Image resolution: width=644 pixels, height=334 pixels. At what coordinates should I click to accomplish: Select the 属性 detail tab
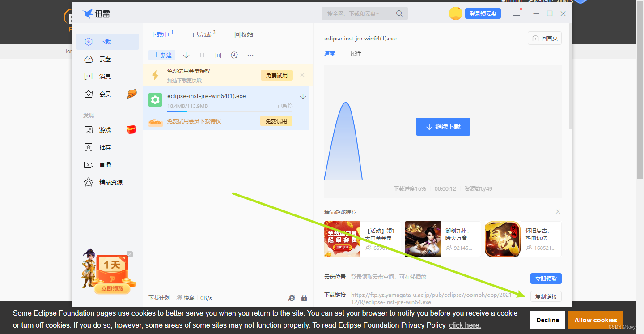[356, 54]
